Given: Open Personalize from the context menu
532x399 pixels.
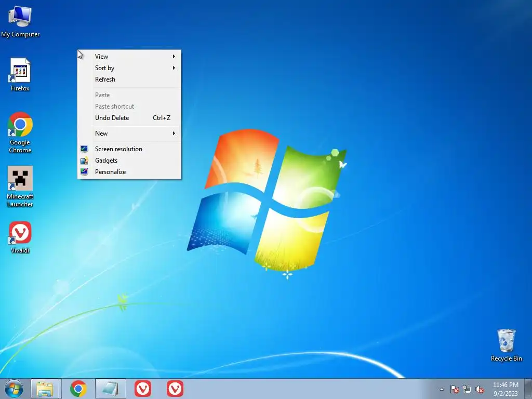Looking at the screenshot, I should coord(129,172).
